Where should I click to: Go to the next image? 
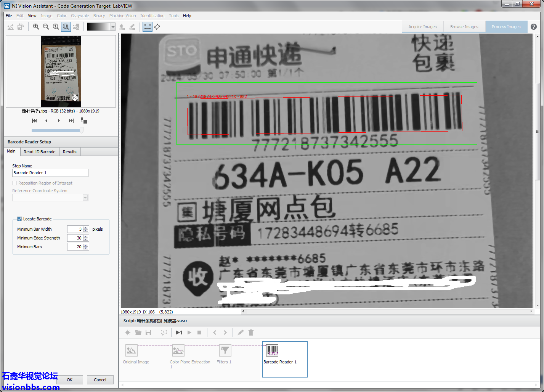pyautogui.click(x=59, y=120)
